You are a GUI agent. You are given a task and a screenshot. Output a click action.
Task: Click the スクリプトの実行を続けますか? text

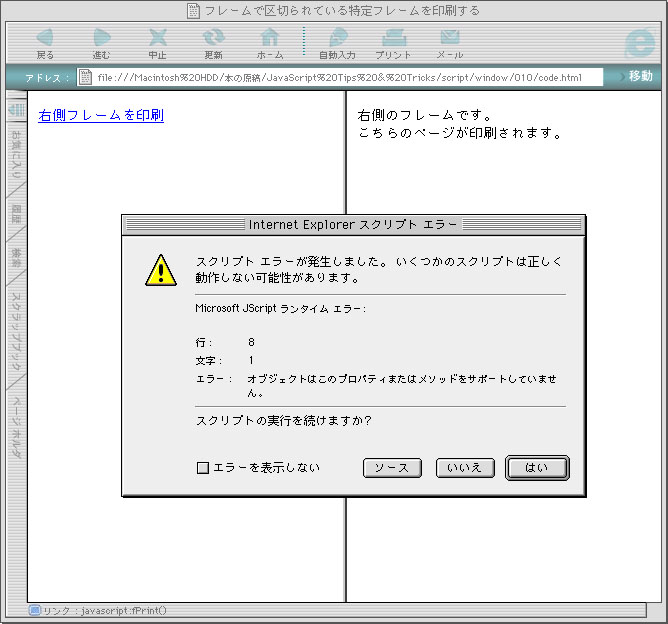click(284, 420)
